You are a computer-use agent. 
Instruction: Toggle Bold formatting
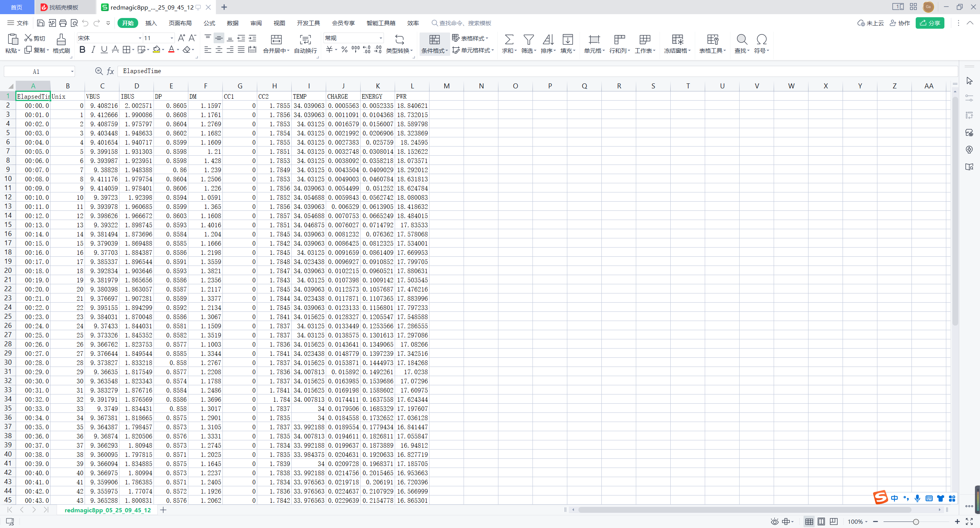coord(82,50)
